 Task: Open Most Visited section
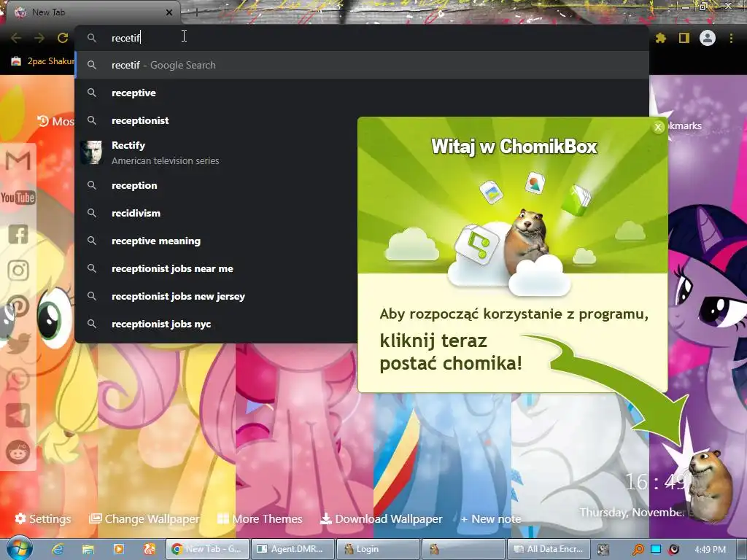pos(55,121)
